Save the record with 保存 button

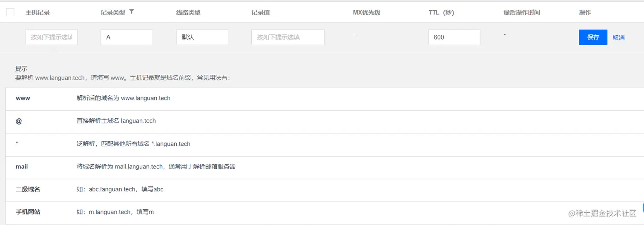click(593, 37)
